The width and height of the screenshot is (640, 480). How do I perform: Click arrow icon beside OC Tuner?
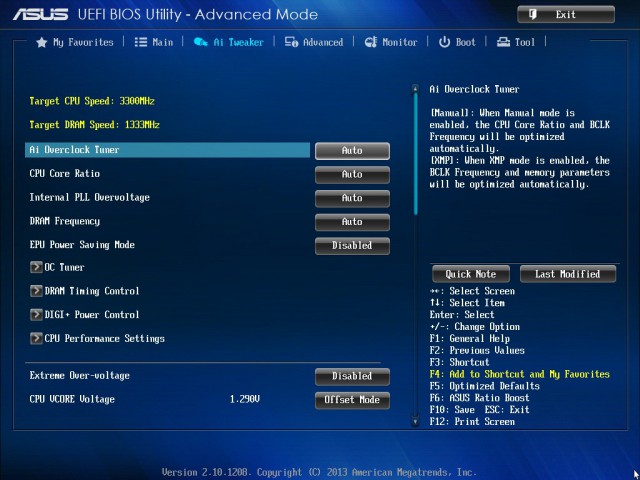click(x=36, y=267)
